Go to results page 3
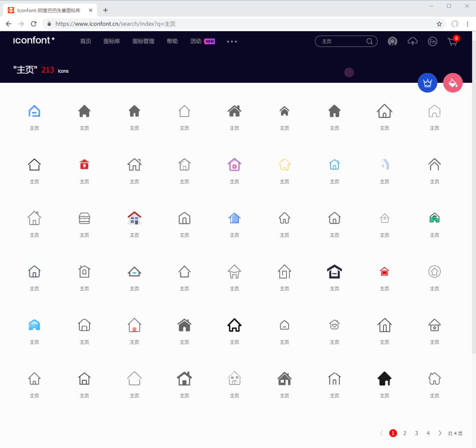This screenshot has height=448, width=476. click(x=416, y=433)
